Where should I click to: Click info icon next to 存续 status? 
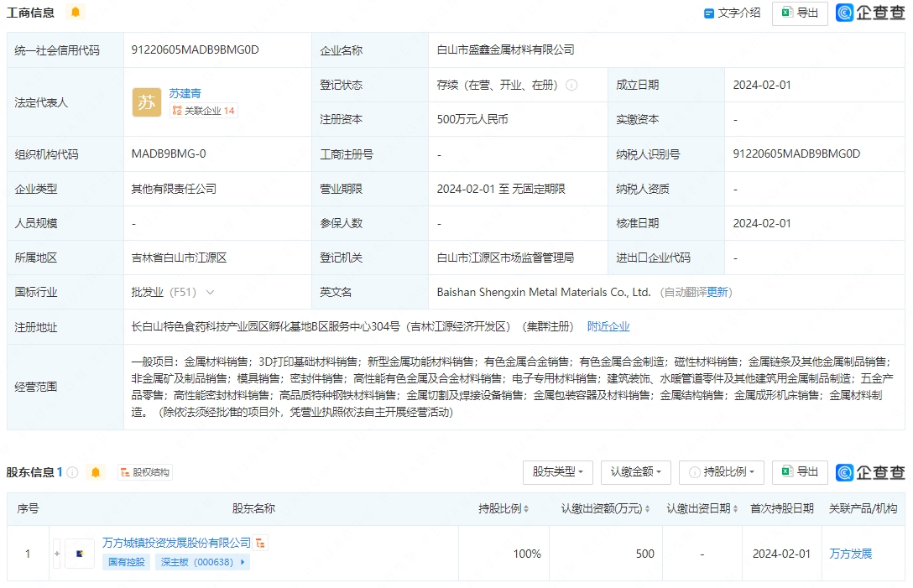(571, 85)
